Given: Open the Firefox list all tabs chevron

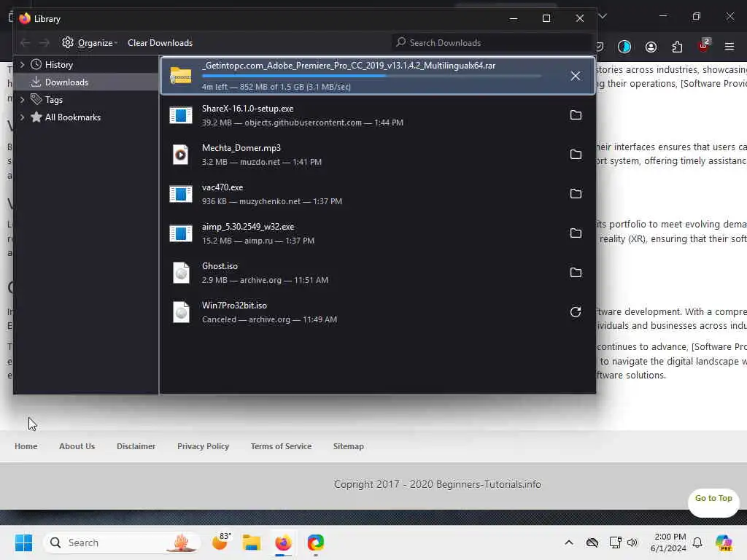Looking at the screenshot, I should (x=603, y=17).
